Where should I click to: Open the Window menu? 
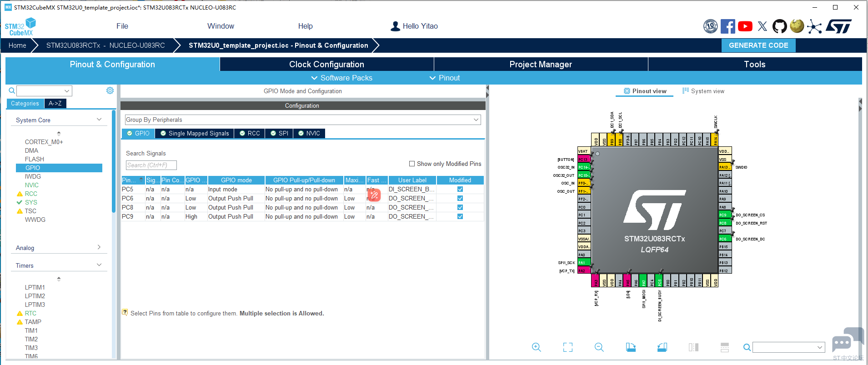click(x=221, y=26)
